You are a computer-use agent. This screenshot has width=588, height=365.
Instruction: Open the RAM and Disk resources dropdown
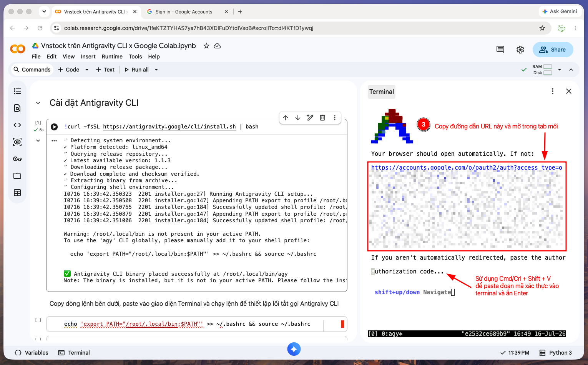point(560,70)
